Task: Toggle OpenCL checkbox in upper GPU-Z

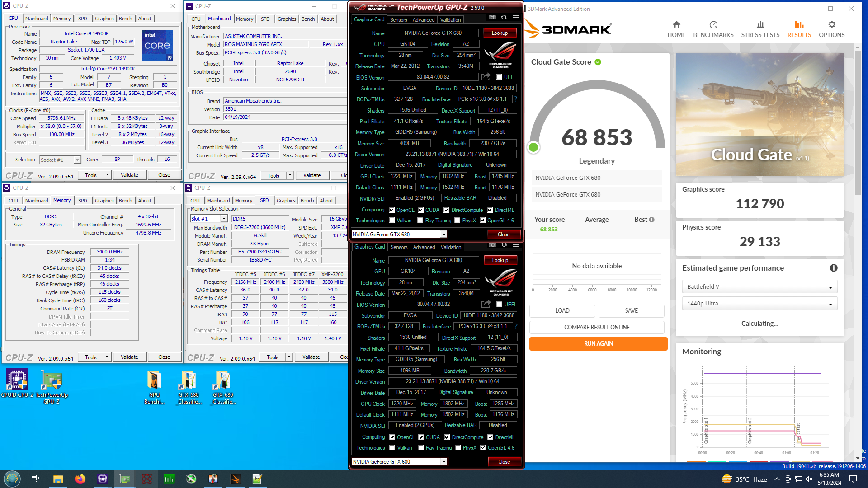Action: coord(392,210)
